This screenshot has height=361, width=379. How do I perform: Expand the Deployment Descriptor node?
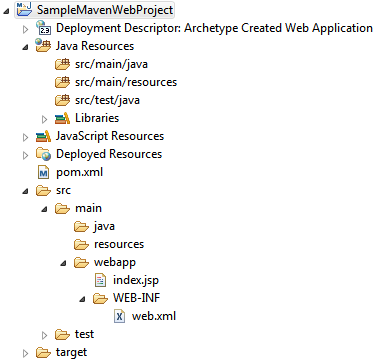(x=26, y=29)
